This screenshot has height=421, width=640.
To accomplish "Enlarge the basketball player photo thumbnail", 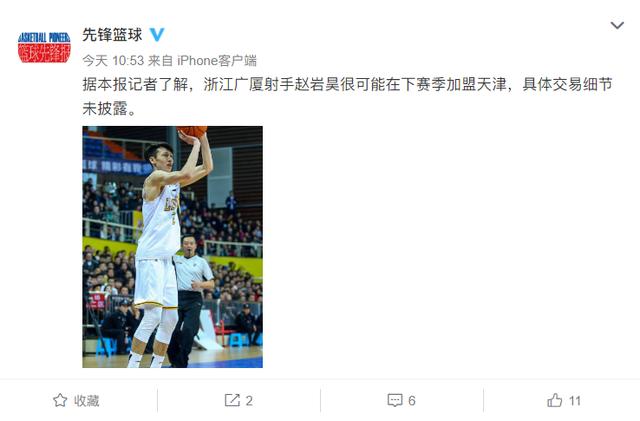I will point(172,247).
